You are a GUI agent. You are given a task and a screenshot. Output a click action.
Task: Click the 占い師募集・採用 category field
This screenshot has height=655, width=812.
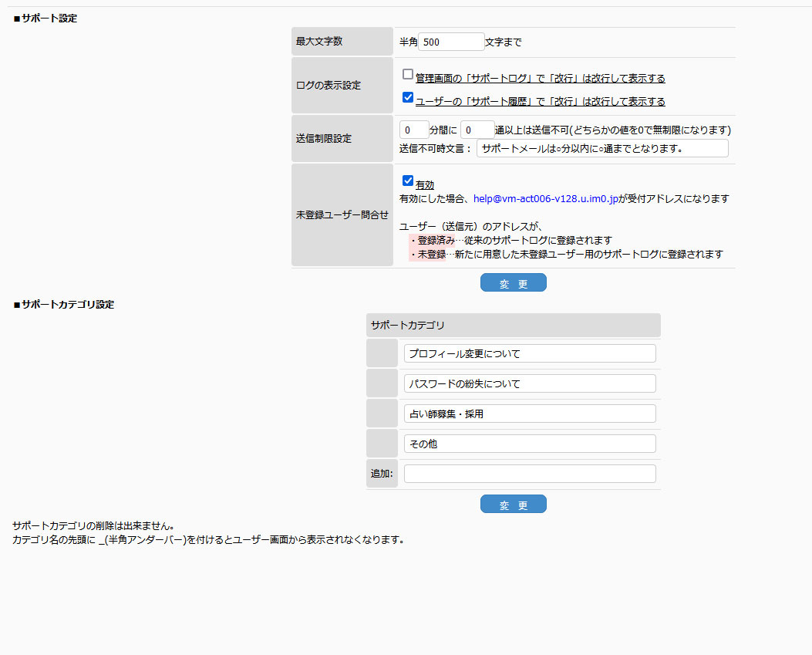(x=530, y=414)
